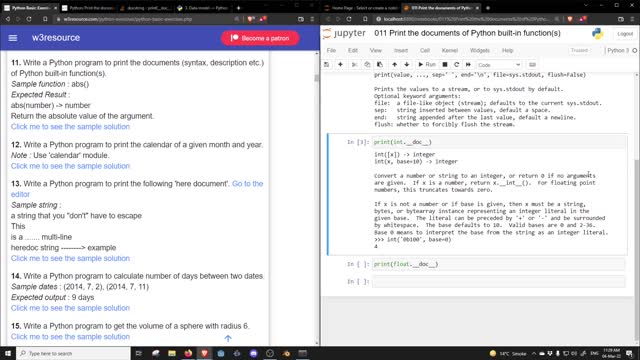Open the Edit menu in Jupyter
640x360 pixels.
click(353, 50)
